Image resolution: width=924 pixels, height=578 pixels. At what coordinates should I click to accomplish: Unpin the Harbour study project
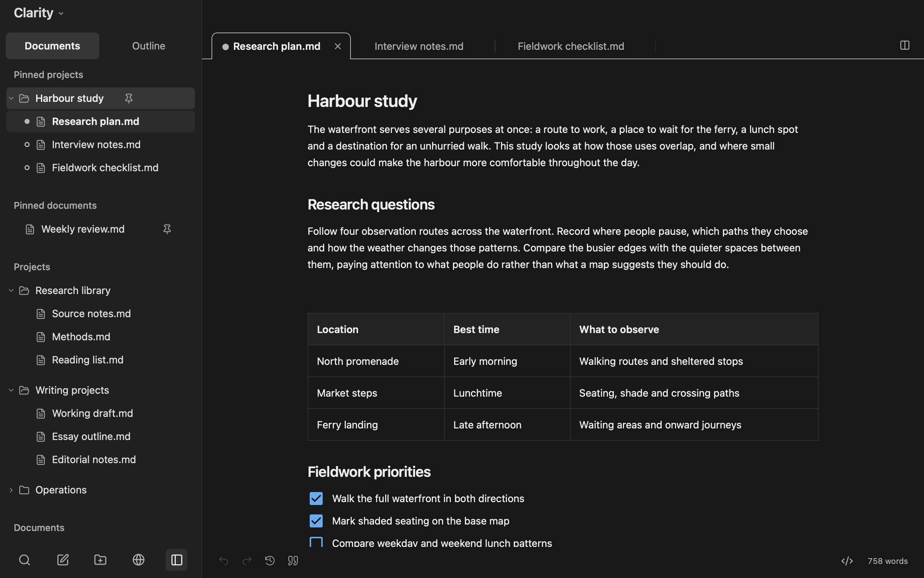tap(128, 99)
